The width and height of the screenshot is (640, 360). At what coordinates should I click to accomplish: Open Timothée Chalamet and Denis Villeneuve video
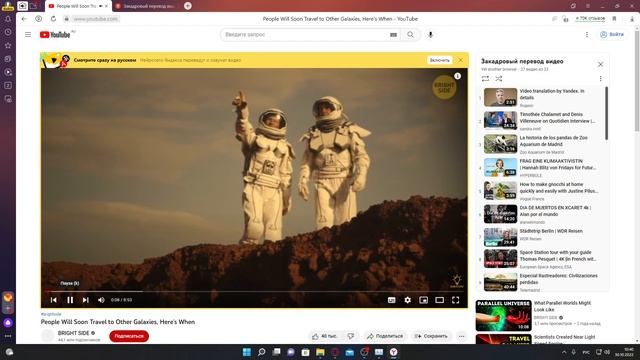(x=541, y=121)
